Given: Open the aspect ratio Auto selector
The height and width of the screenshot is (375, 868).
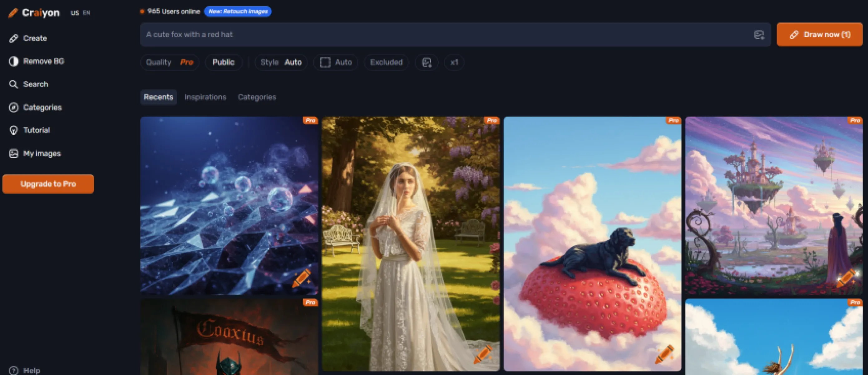Looking at the screenshot, I should point(336,62).
